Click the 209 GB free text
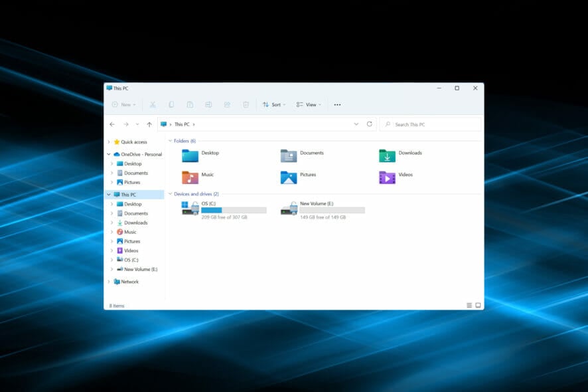The height and width of the screenshot is (392, 588). 224,217
